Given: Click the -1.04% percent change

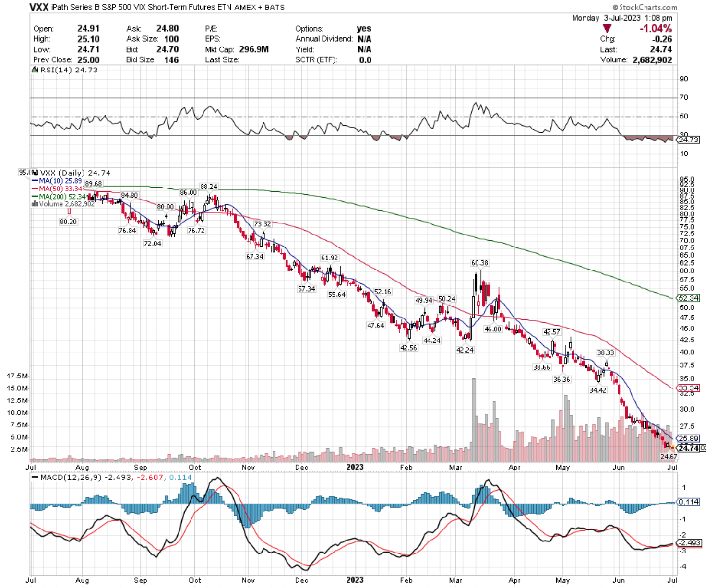Looking at the screenshot, I should [656, 29].
